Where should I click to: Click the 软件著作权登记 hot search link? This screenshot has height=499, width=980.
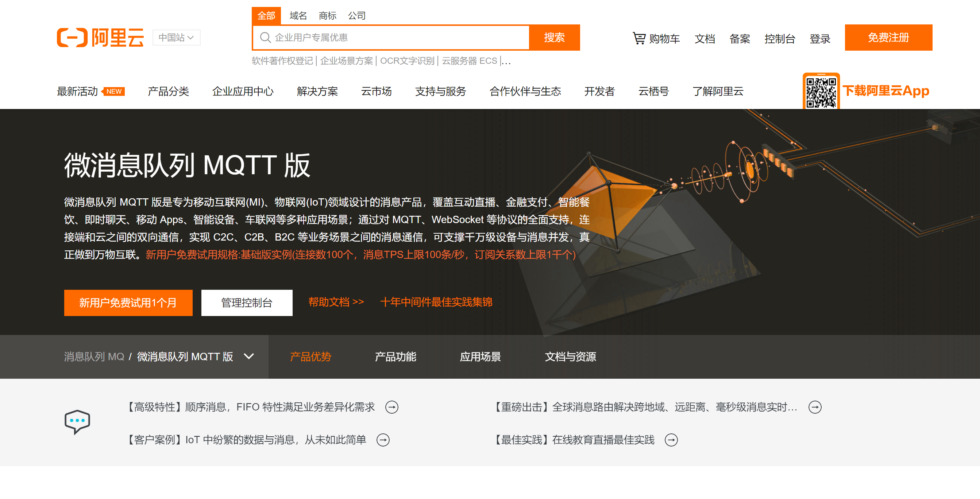282,61
